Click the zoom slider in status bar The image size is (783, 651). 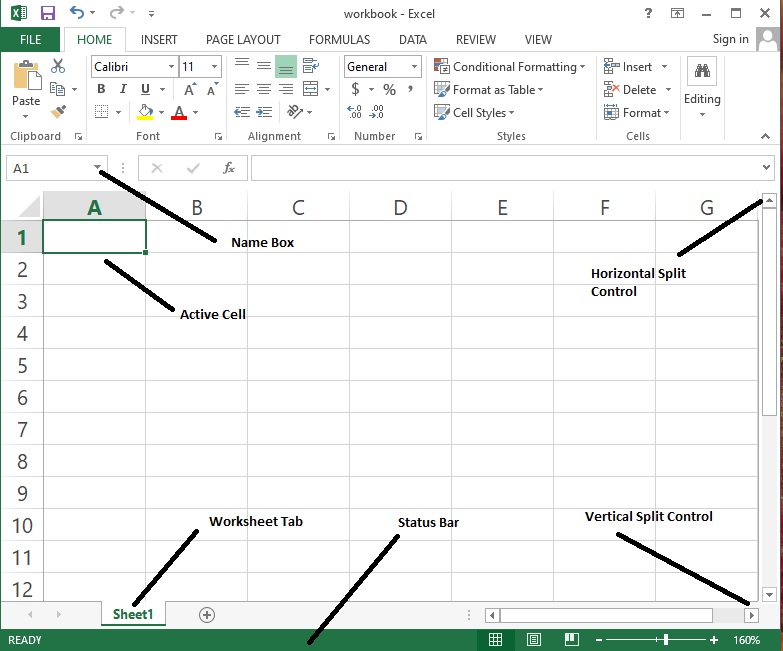665,639
